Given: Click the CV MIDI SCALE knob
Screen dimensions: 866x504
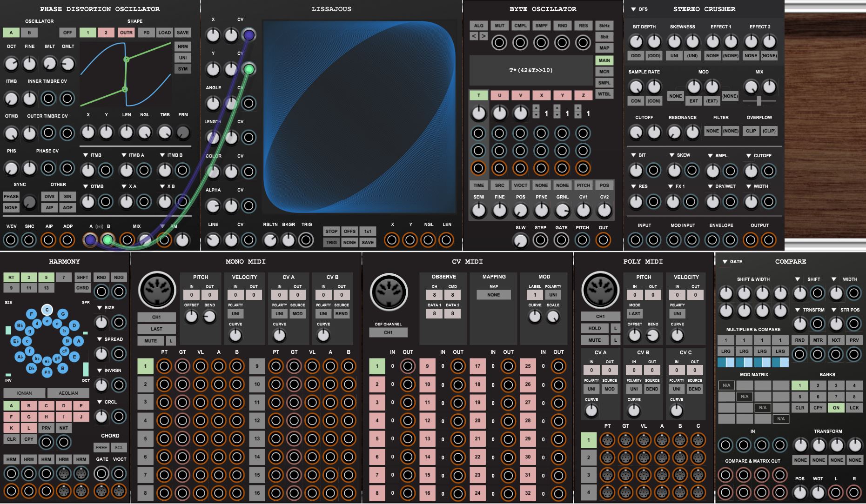Looking at the screenshot, I should coord(553,317).
